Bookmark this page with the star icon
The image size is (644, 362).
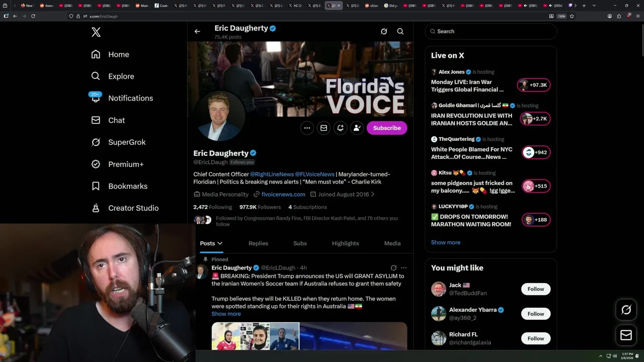(x=572, y=16)
